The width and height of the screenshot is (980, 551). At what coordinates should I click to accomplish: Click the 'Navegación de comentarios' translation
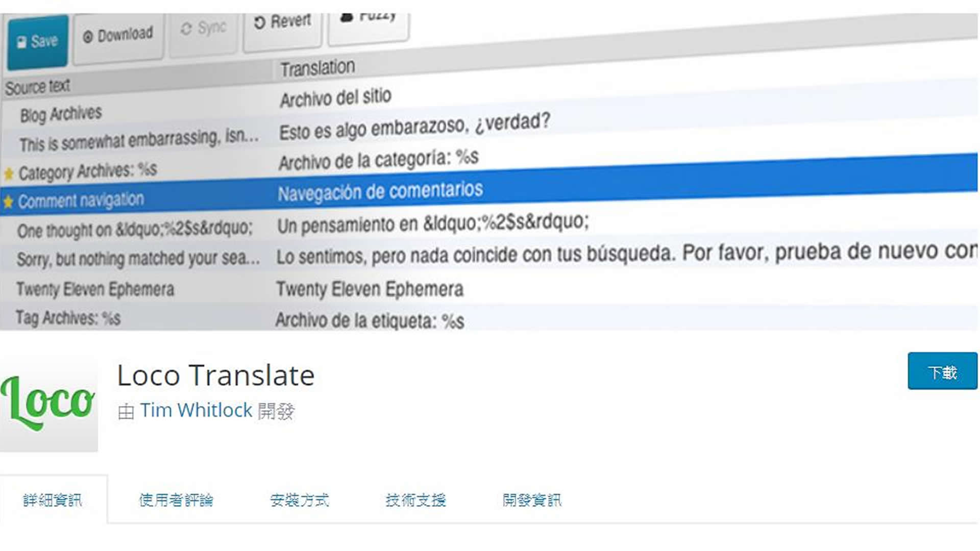380,192
